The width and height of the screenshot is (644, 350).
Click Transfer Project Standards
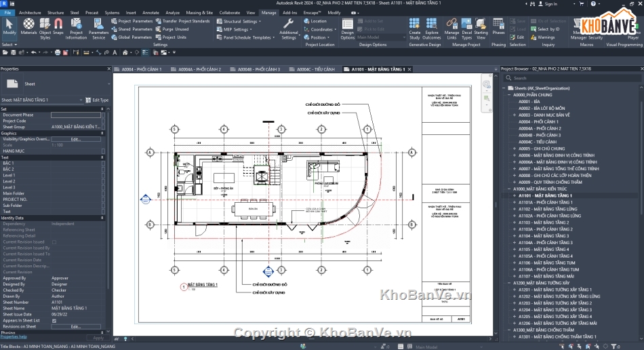[x=182, y=21]
